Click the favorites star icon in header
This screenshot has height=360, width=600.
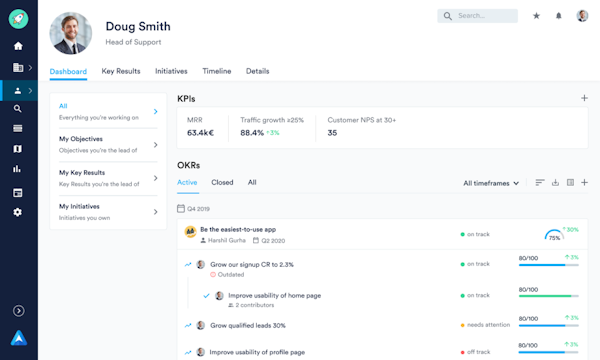point(536,16)
